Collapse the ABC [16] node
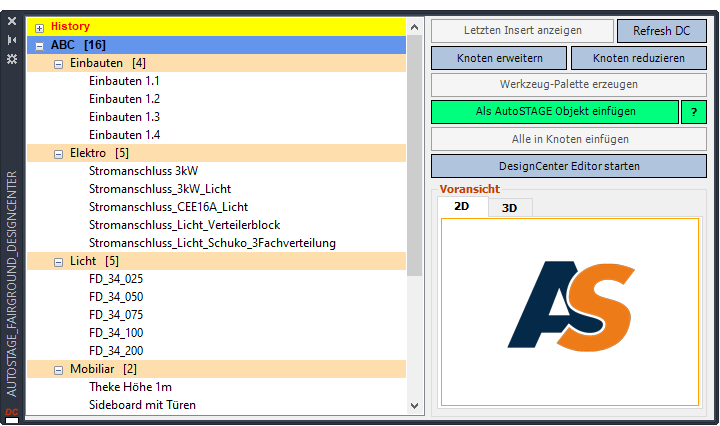720x426 pixels. [39, 46]
